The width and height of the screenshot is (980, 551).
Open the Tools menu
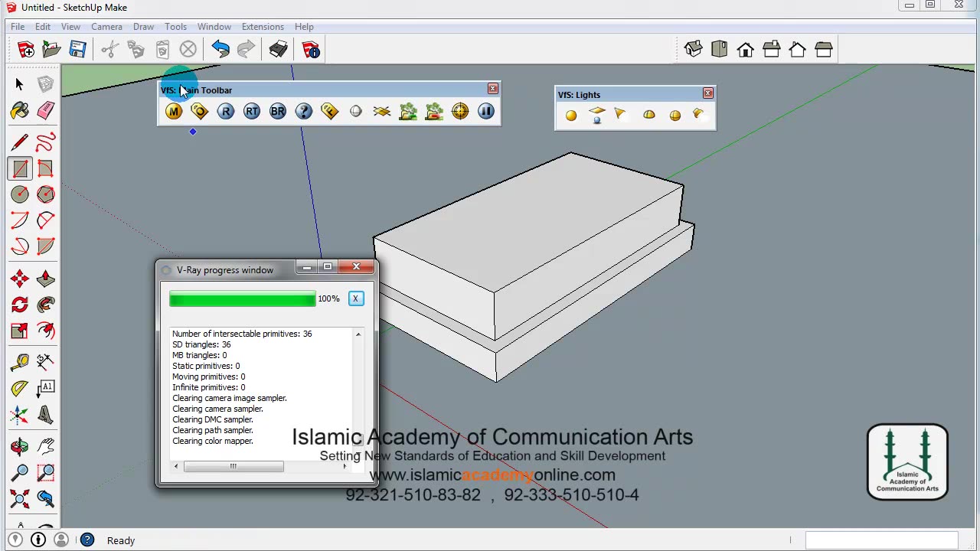(x=175, y=27)
